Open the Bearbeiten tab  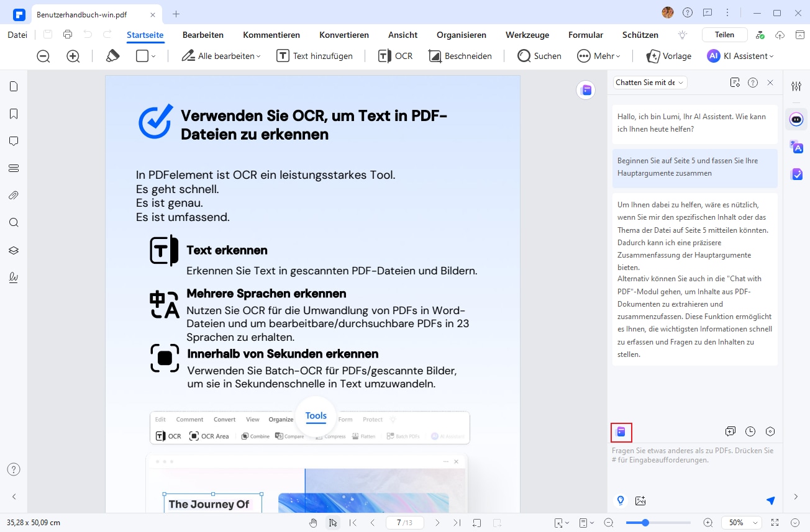pos(203,35)
